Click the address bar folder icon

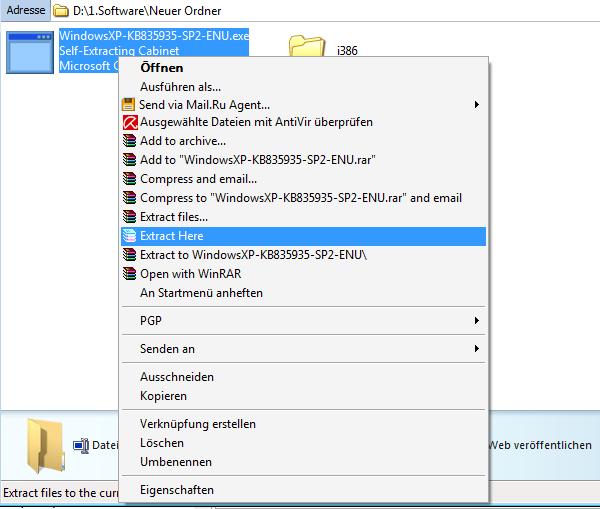tap(60, 11)
